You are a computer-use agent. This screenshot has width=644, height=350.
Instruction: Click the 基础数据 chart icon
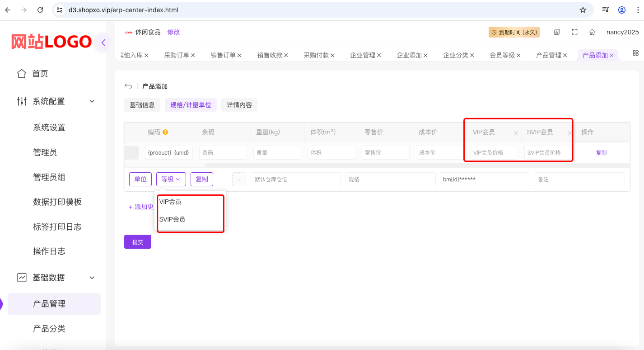21,278
